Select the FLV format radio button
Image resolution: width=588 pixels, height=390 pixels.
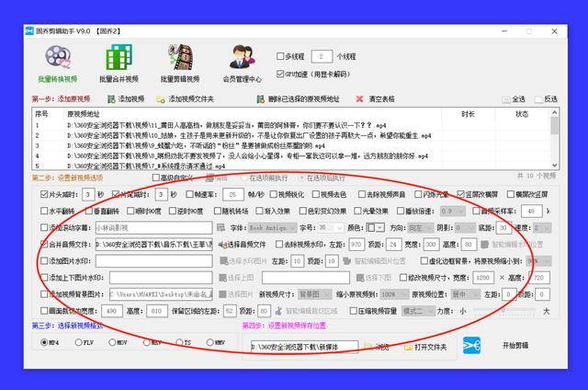tap(78, 342)
